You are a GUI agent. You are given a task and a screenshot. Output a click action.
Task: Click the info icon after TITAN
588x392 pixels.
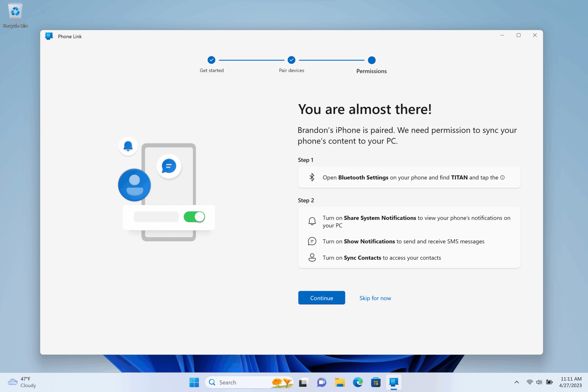[502, 177]
